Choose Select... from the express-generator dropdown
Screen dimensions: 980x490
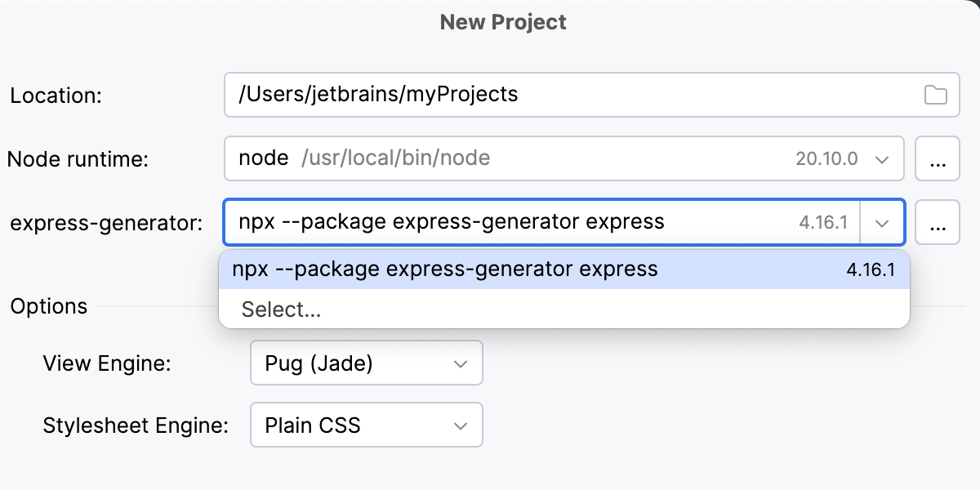point(280,310)
